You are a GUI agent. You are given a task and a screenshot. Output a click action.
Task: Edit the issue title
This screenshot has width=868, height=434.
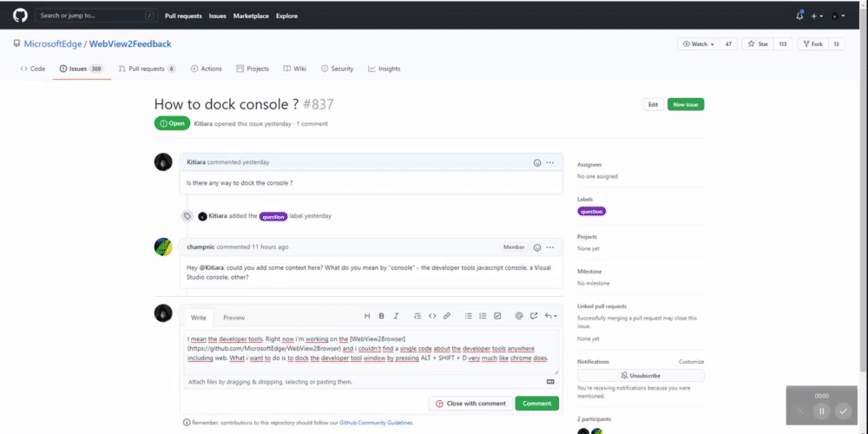[x=654, y=105]
